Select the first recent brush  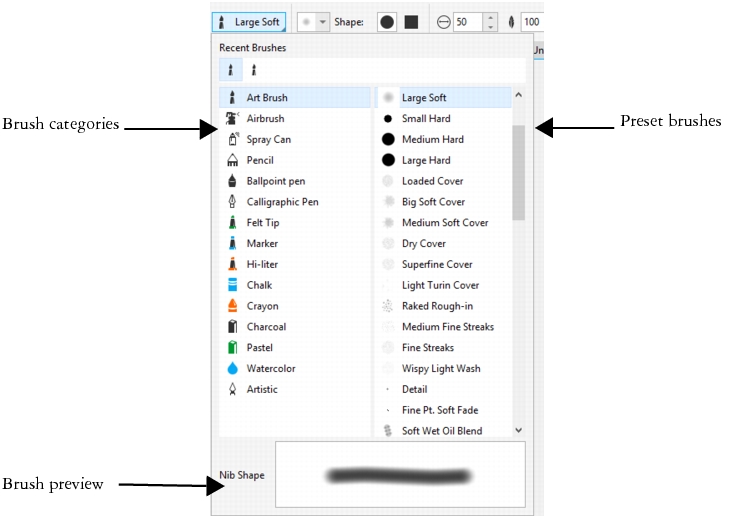pyautogui.click(x=231, y=70)
